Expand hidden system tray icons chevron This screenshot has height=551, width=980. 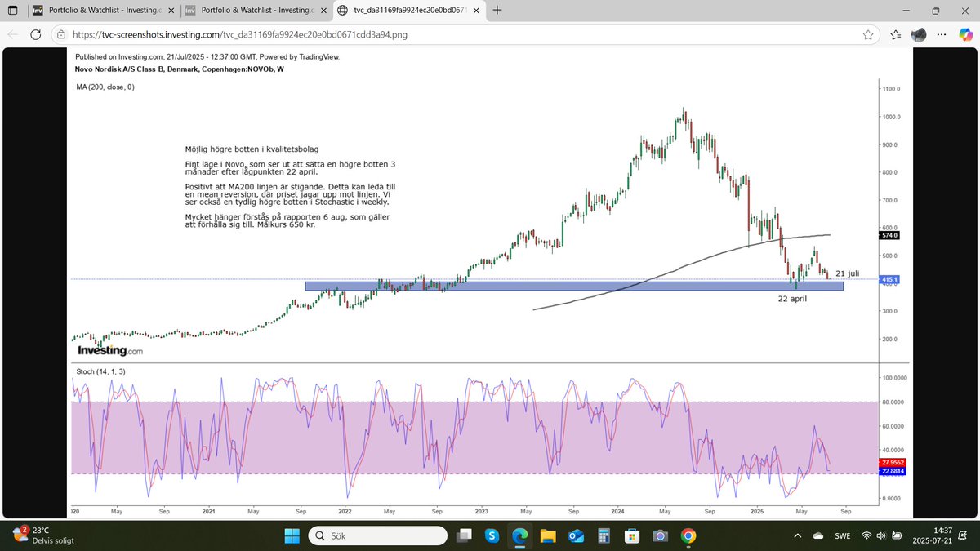[797, 535]
